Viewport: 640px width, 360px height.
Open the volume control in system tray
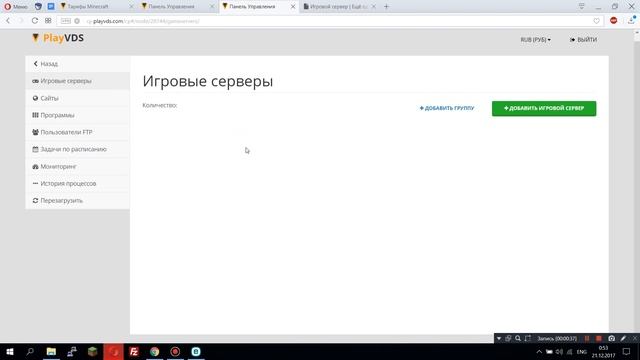tap(559, 352)
